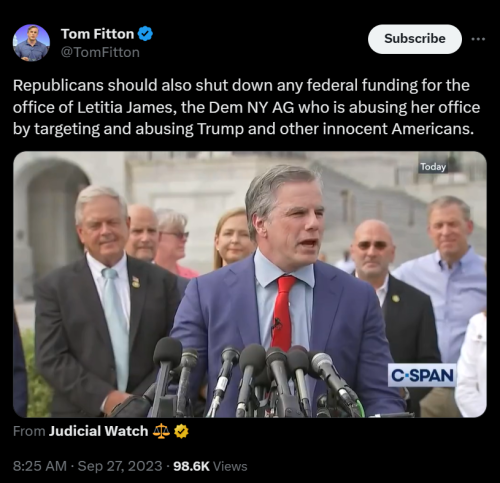Click the speaker's red tie in video

click(283, 312)
